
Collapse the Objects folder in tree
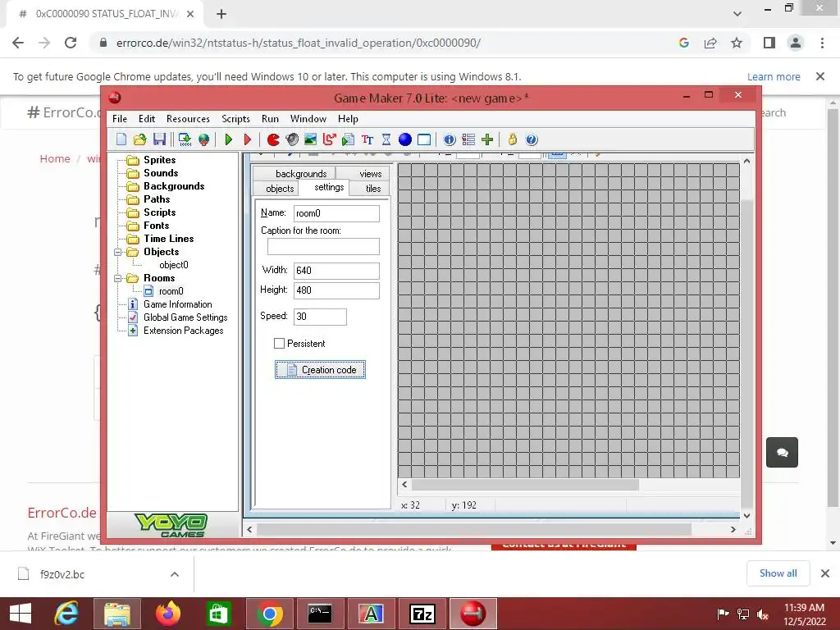tap(118, 252)
